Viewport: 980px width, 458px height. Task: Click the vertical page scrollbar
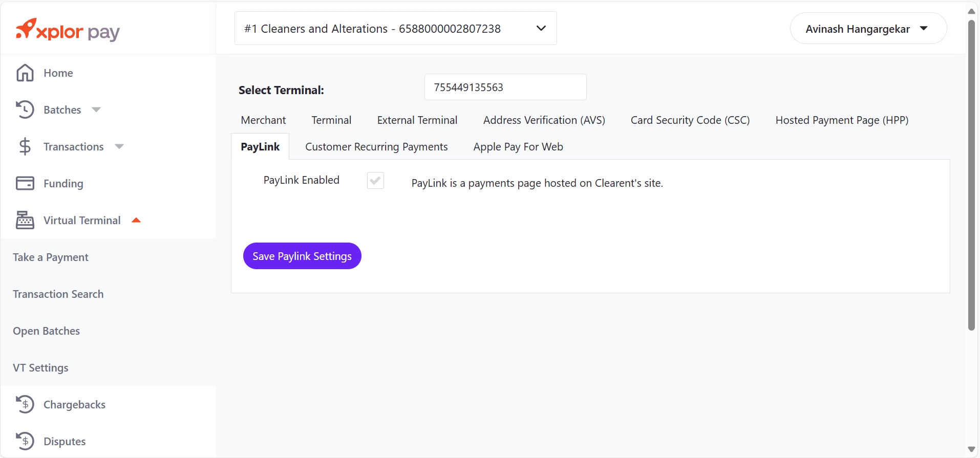point(971,174)
